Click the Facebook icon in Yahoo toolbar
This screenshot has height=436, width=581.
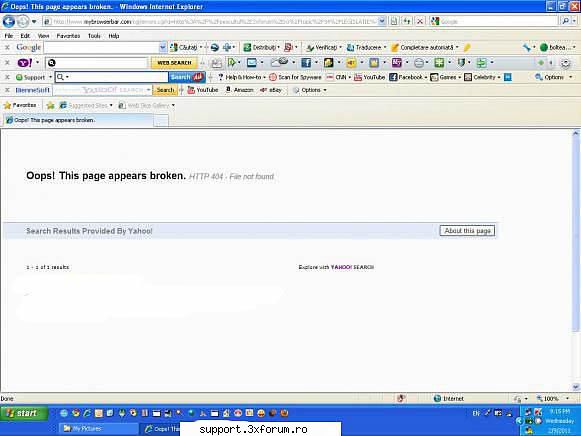pos(306,63)
